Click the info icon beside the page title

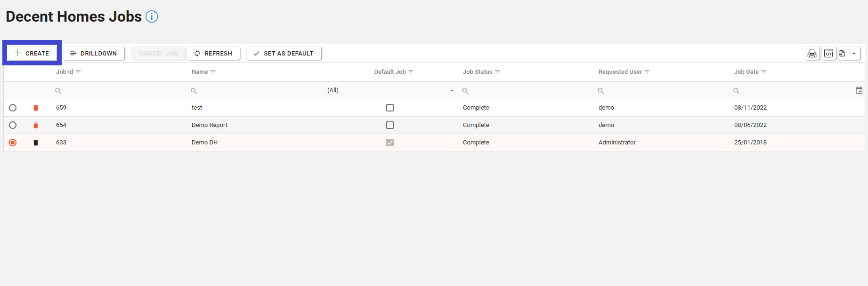pos(152,16)
